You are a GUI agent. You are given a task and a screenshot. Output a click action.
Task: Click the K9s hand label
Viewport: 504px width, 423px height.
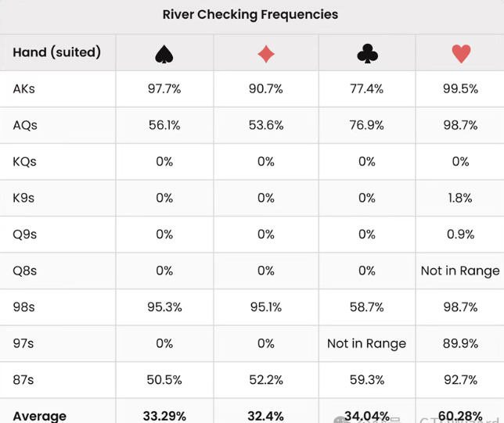pyautogui.click(x=24, y=198)
